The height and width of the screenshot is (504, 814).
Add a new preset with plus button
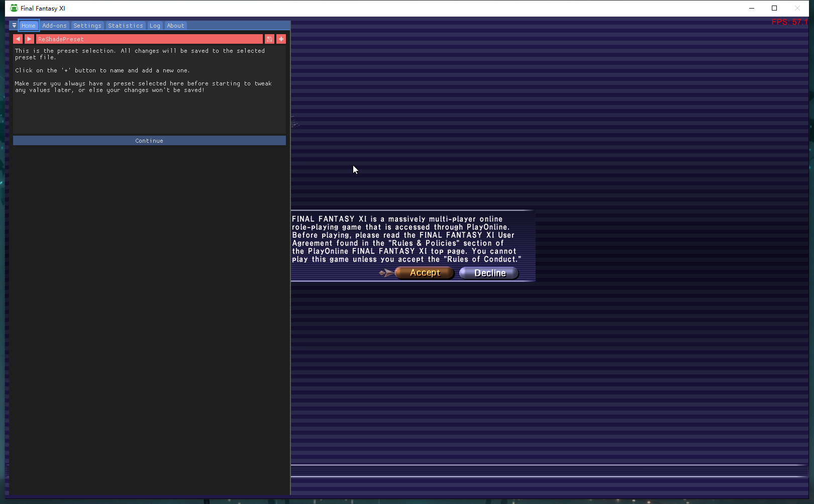click(281, 39)
